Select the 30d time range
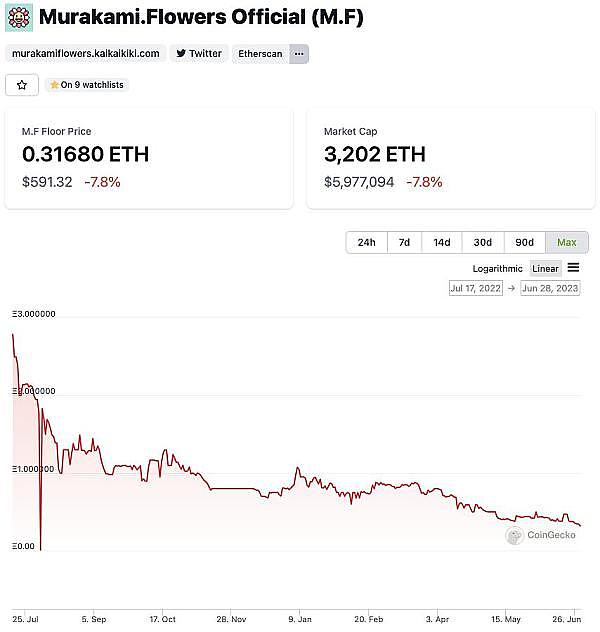 tap(483, 243)
